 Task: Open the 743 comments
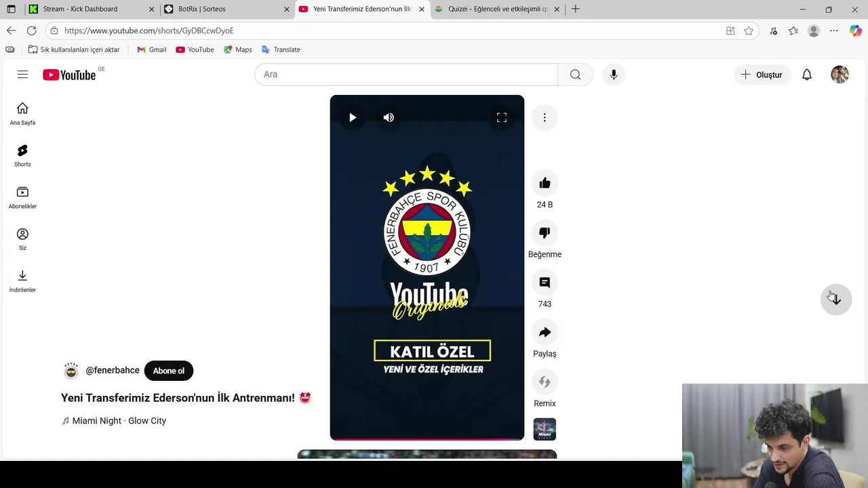(x=545, y=283)
